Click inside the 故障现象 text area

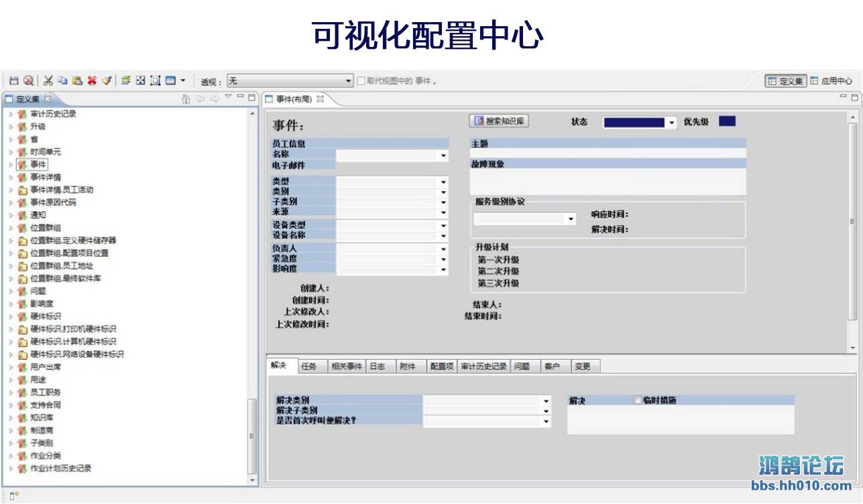[x=608, y=182]
